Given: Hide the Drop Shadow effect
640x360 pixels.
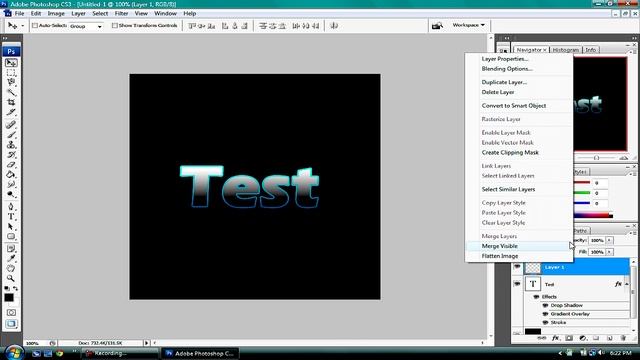Looking at the screenshot, I should point(545,305).
